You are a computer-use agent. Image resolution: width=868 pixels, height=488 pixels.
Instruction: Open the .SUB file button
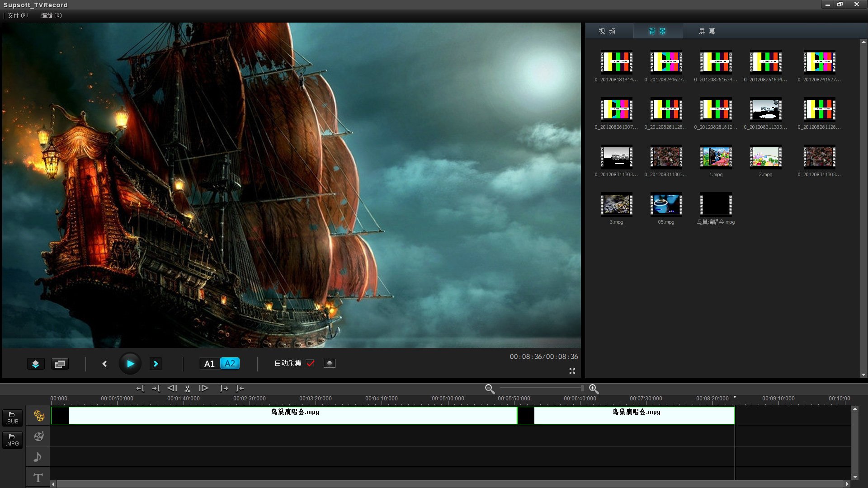coord(12,418)
